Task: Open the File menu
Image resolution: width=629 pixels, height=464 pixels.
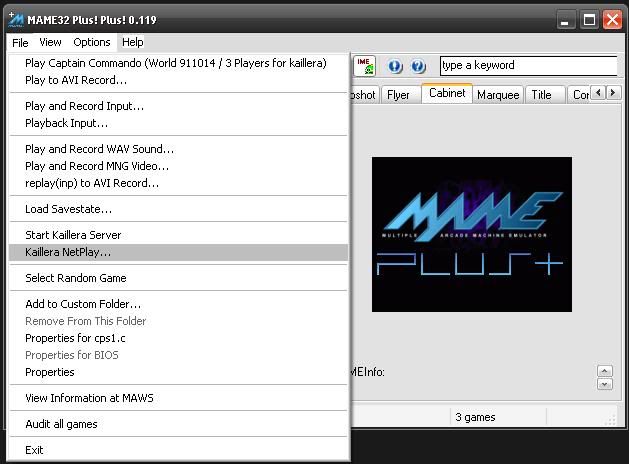Action: pos(20,43)
